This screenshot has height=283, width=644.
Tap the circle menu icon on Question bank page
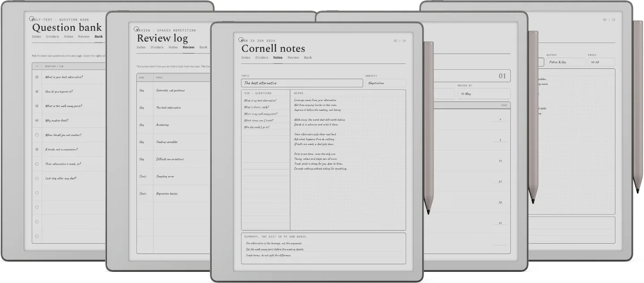(31, 19)
